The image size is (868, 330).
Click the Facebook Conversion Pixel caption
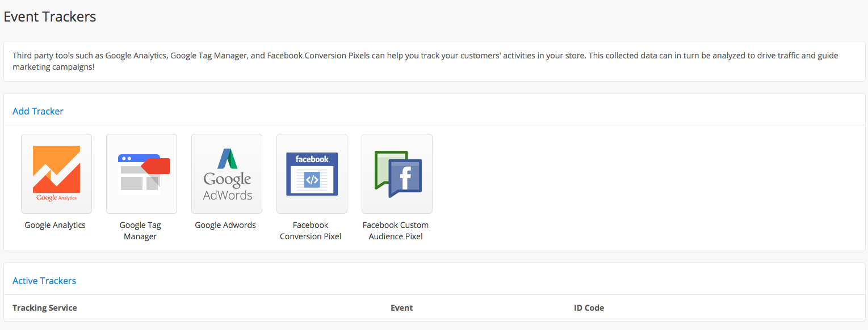click(x=311, y=231)
